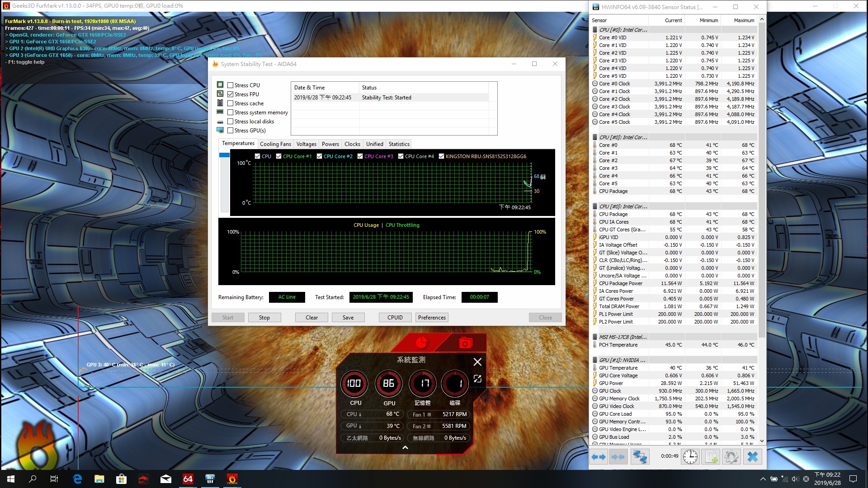Switch to the Unified tab
Viewport: 868px width, 488px height.
pyautogui.click(x=375, y=144)
